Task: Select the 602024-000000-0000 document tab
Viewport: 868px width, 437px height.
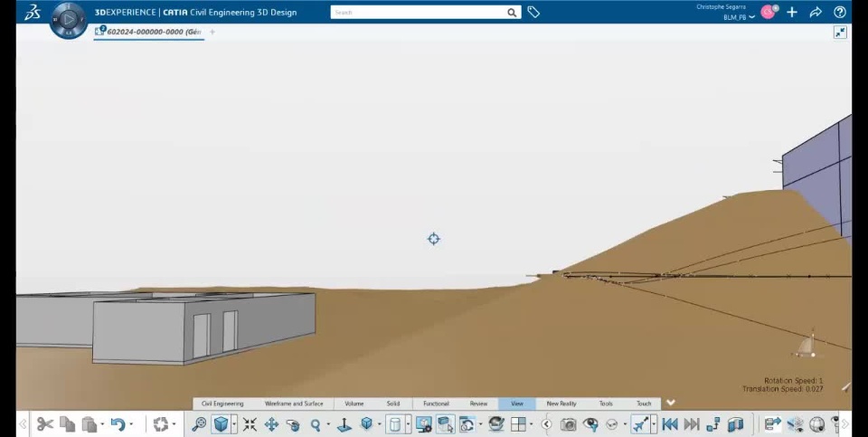Action: (149, 33)
